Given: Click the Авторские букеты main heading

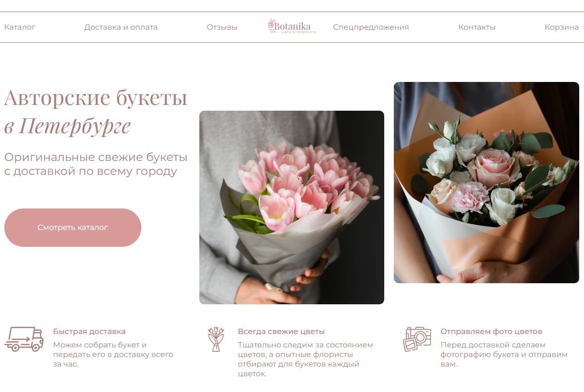Looking at the screenshot, I should [x=96, y=98].
